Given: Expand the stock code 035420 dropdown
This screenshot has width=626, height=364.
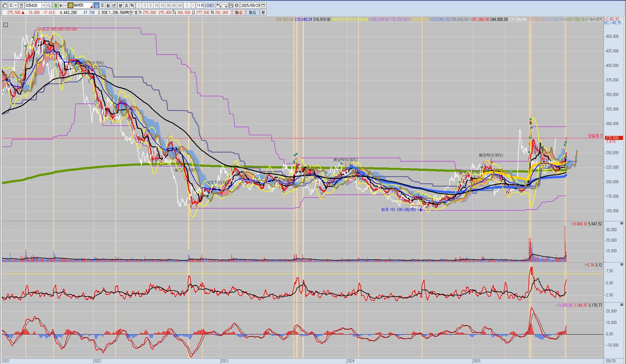Looking at the screenshot, I should [x=44, y=6].
